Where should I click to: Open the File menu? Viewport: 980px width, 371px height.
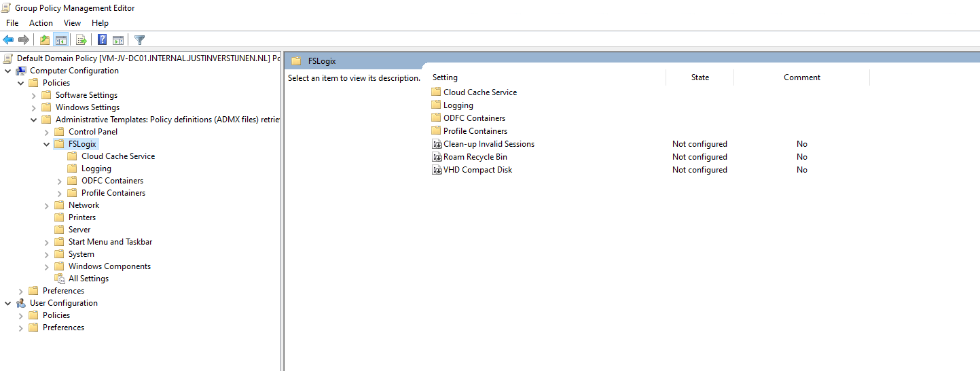12,23
